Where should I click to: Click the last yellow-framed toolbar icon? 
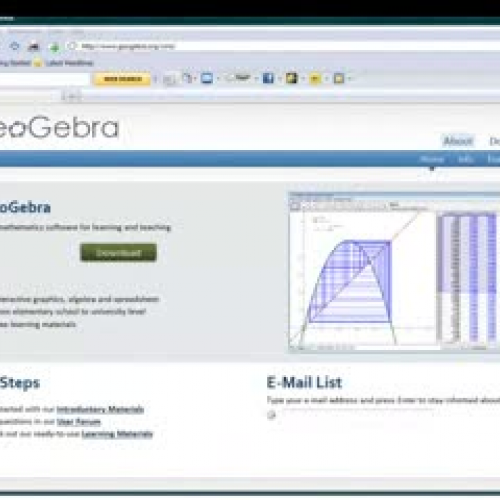pos(339,79)
